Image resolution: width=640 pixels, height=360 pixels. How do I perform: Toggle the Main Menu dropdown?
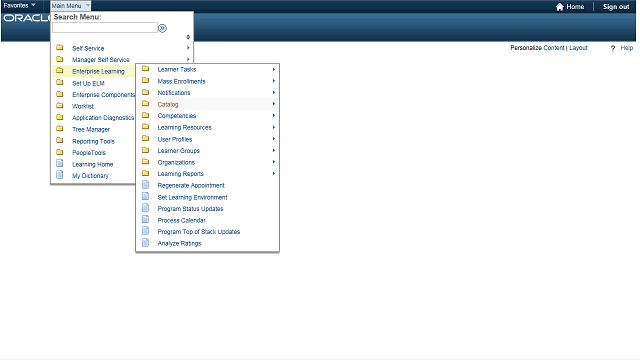tap(71, 6)
